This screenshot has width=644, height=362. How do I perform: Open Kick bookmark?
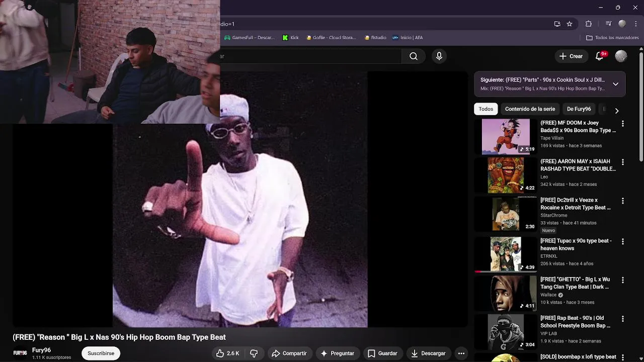[291, 38]
